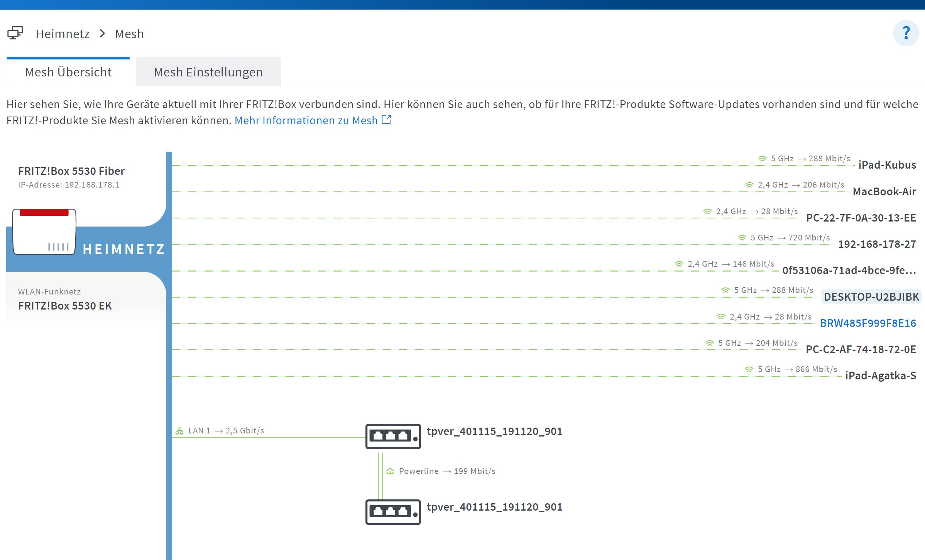Click the FRITZ!Box 5530 Fiber title
The image size is (925, 560).
[71, 171]
